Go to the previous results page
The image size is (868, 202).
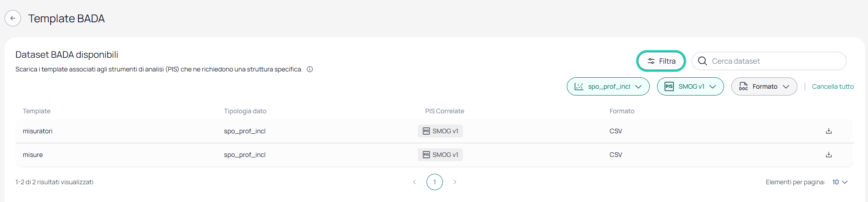pos(414,182)
